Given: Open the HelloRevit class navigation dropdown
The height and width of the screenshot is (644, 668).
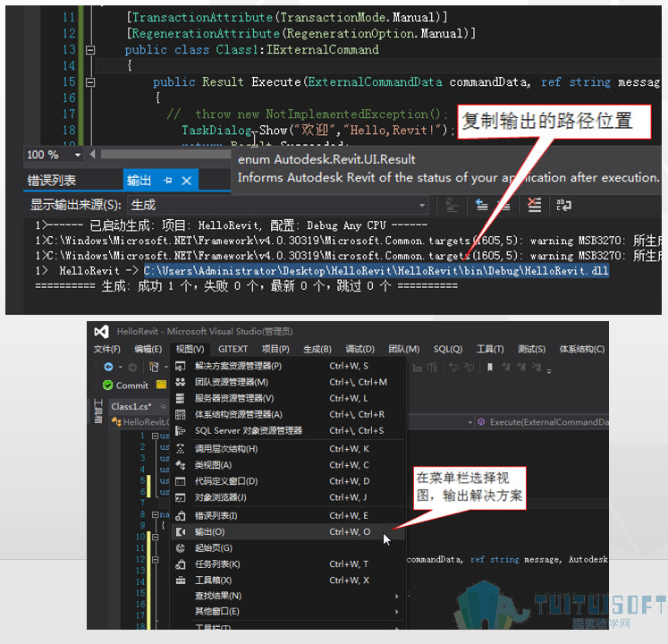Looking at the screenshot, I should (470, 422).
